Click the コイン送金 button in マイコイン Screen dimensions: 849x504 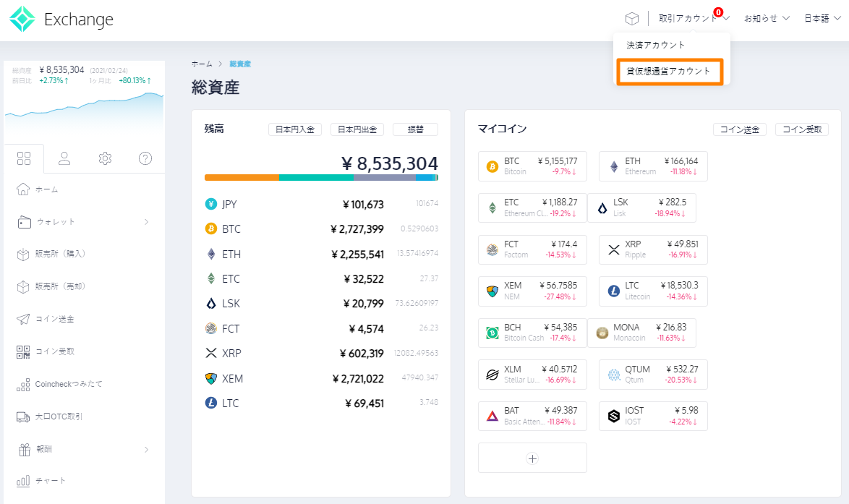[x=740, y=129]
